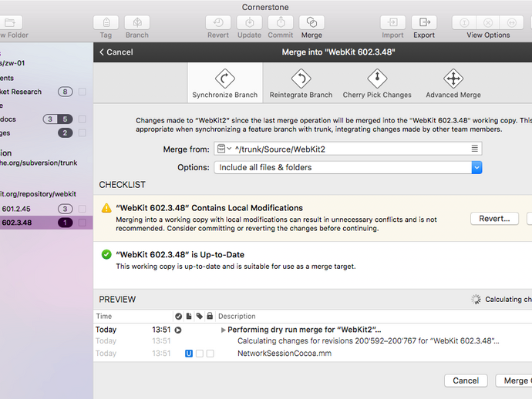Click the Revert... button in checklist
The image size is (532, 399).
pos(494,219)
